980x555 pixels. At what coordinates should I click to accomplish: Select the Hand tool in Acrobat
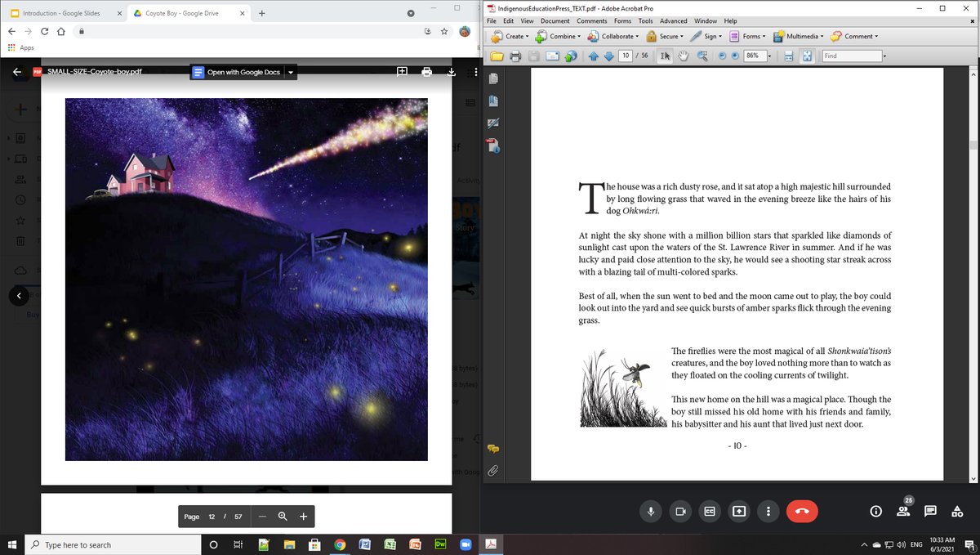tap(683, 56)
